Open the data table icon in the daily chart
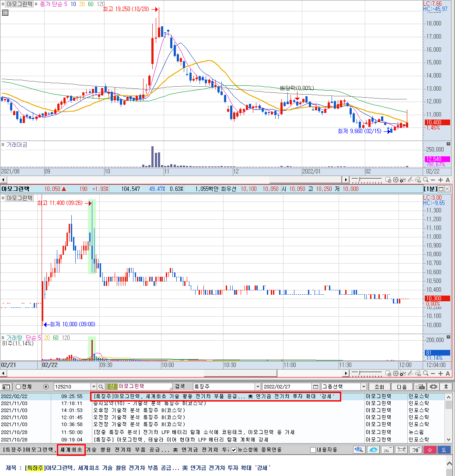Image resolution: width=455 pixels, height=476 pixels. (x=5, y=13)
